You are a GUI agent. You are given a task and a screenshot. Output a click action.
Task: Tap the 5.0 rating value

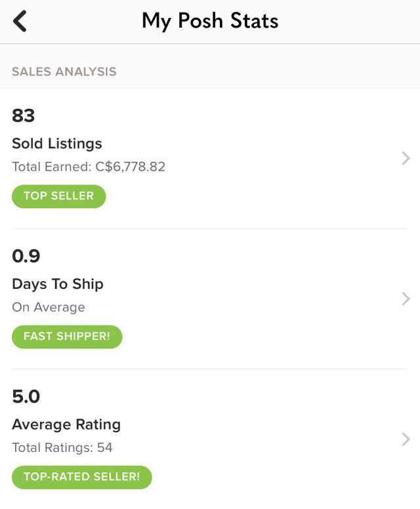(x=26, y=397)
